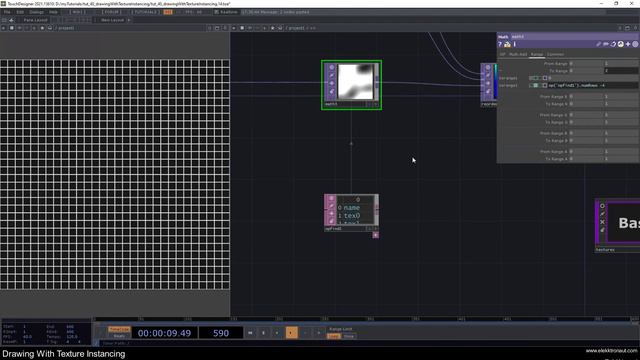Viewport: 640px width, 360px height.
Task: Toggle the Realtime checkbox
Action: 216,12
